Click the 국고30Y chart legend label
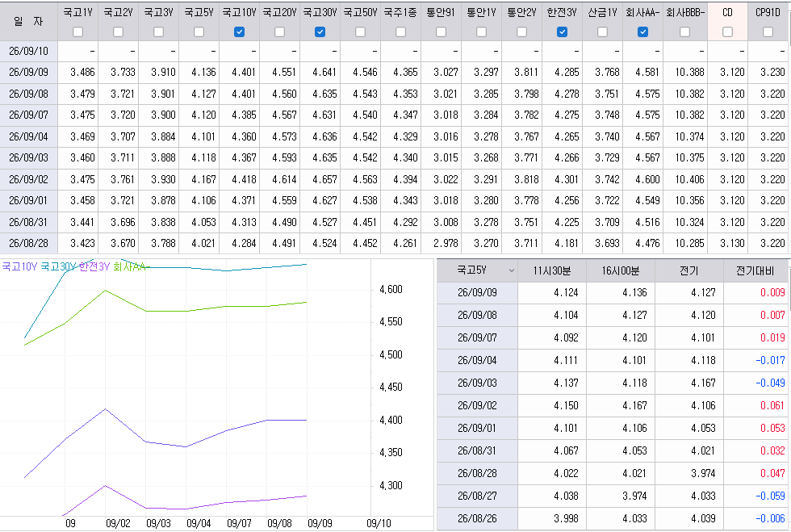Viewport: 791px width, 532px height. (x=58, y=266)
